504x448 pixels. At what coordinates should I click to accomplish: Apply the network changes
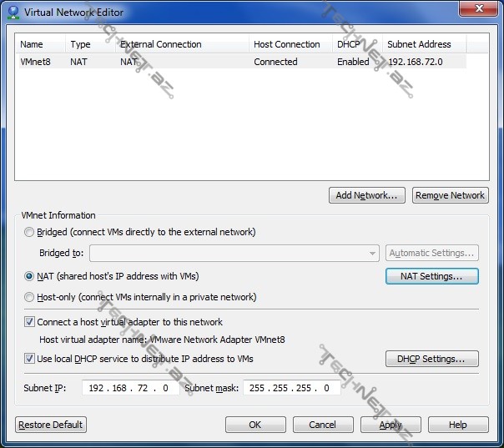click(391, 425)
